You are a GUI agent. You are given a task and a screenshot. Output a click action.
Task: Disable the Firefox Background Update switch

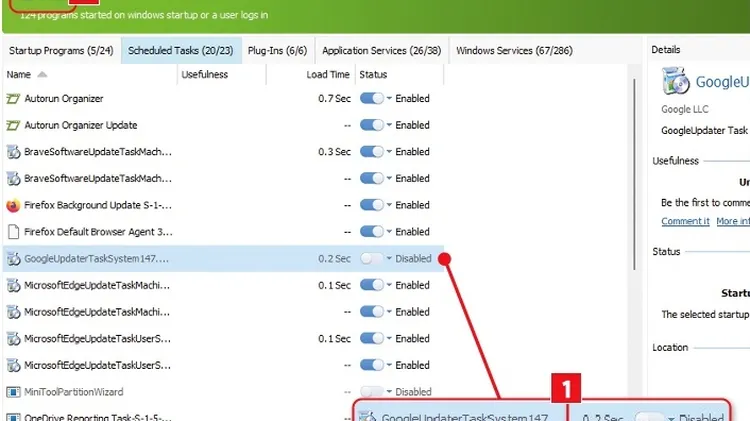(371, 205)
